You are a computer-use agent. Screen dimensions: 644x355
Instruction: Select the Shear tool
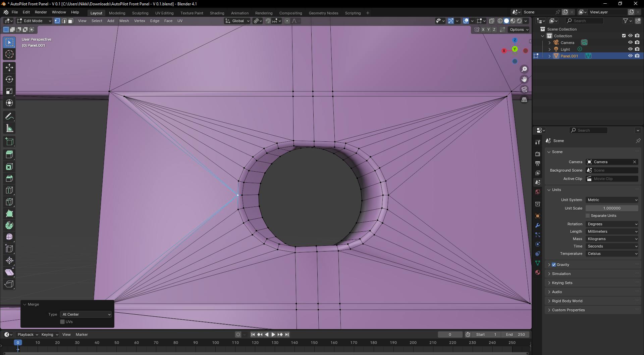pos(9,272)
